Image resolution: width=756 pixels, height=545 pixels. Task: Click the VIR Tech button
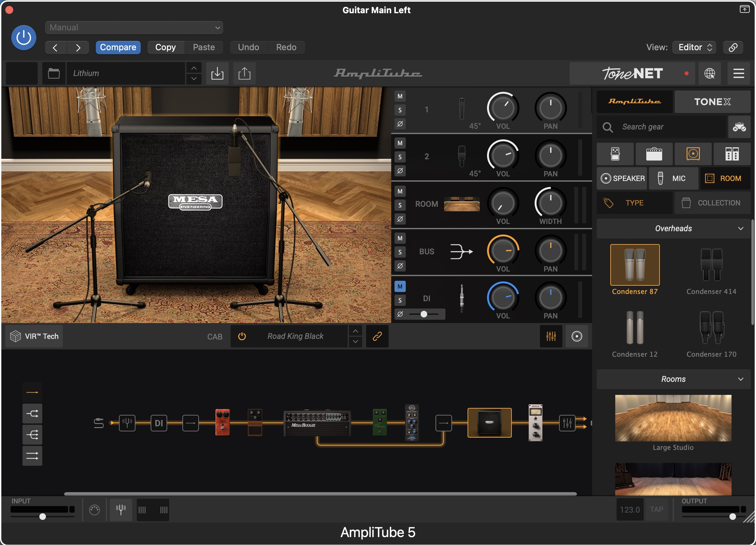[x=34, y=336]
